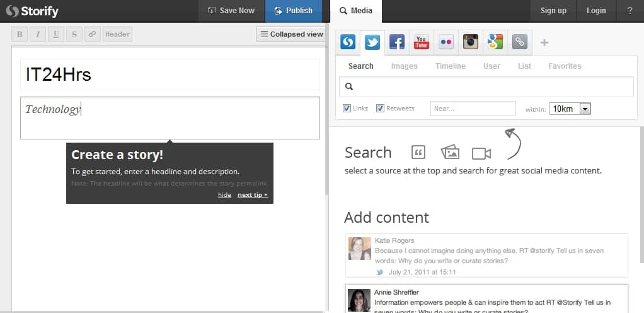Click the Publish button
The image size is (644, 313).
coord(293,11)
